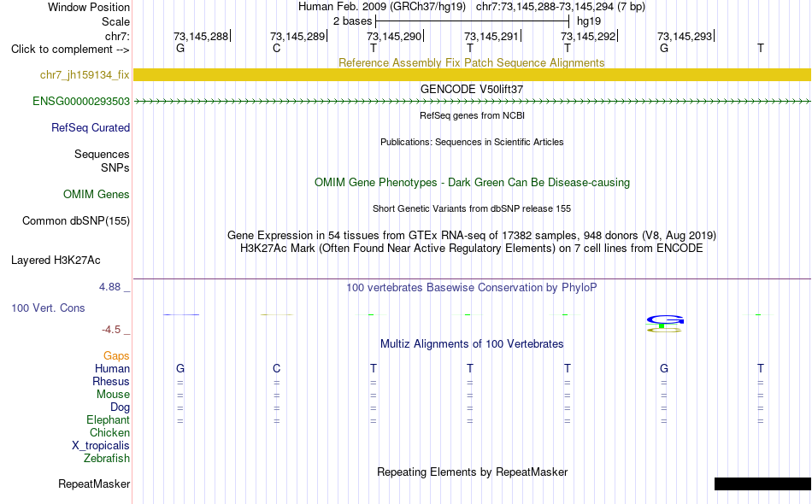Viewport: 812px width, 504px height.
Task: Click the SNPs track label
Action: click(x=115, y=167)
